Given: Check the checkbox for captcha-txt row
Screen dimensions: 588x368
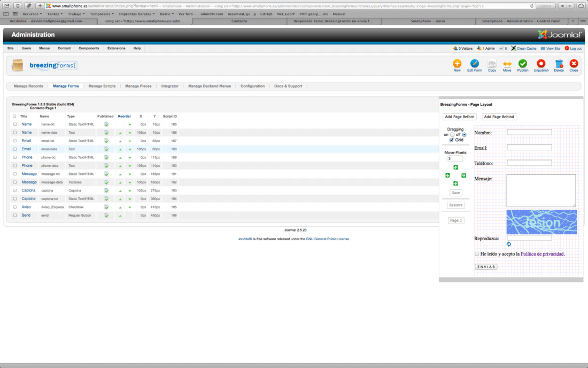Looking at the screenshot, I should (15, 199).
